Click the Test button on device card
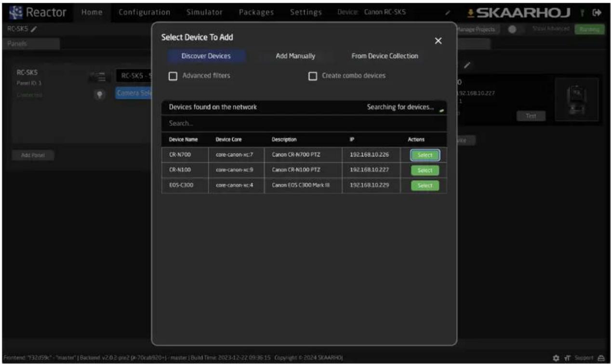 [x=531, y=116]
